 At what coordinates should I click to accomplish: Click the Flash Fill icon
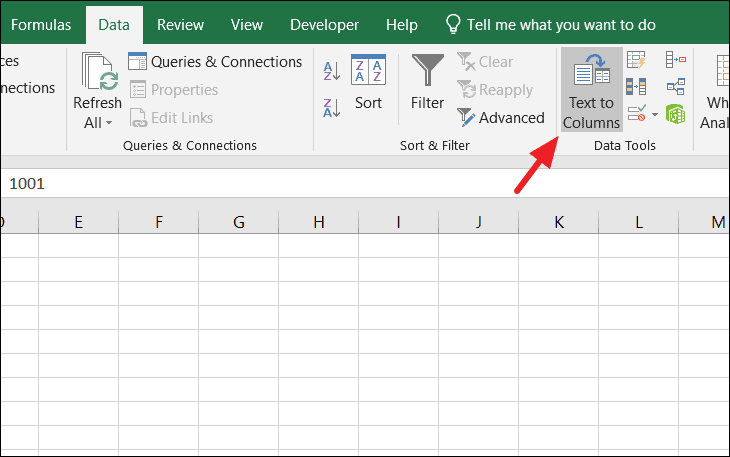[636, 60]
